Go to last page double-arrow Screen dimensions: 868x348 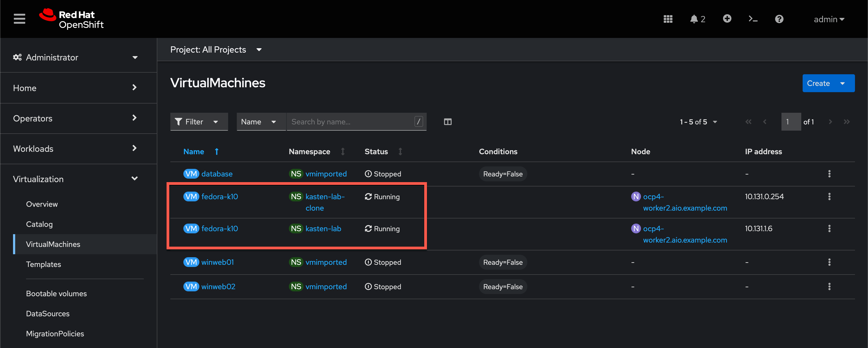click(846, 122)
